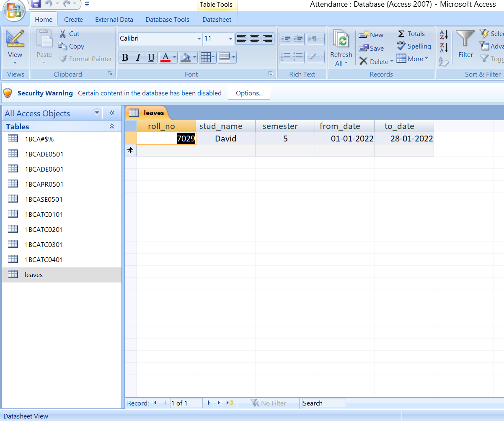
Task: Open table 1BCADE0501
Action: (x=62, y=154)
